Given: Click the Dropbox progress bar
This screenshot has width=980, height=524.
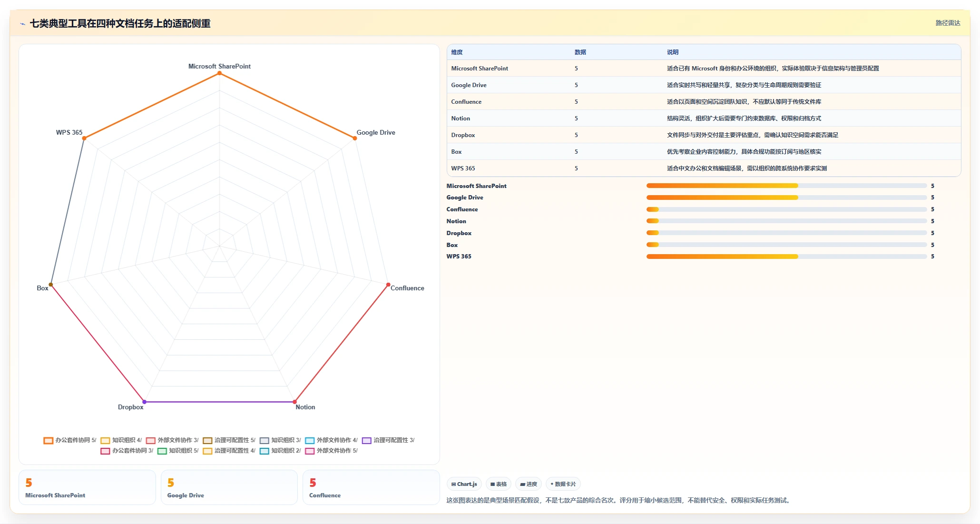Looking at the screenshot, I should (786, 233).
